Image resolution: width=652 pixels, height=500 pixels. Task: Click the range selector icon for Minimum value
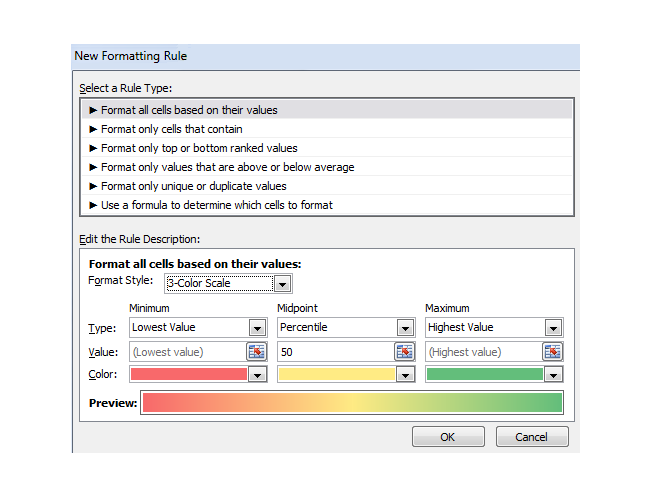(257, 352)
